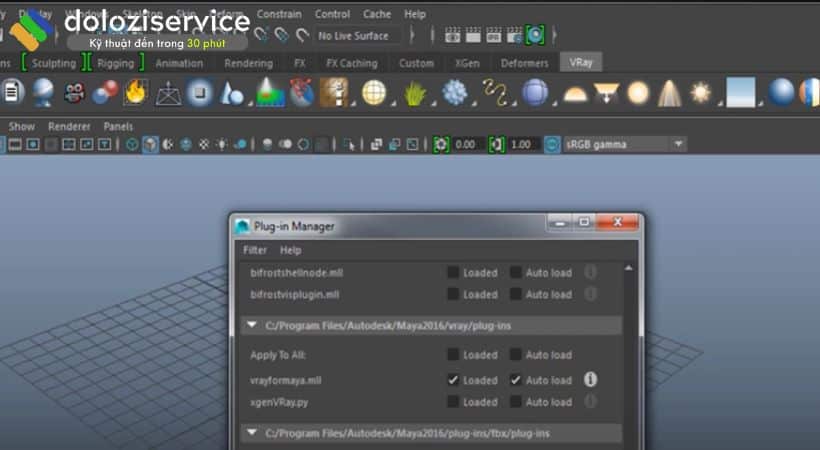Open the Renderer panel menu
The width and height of the screenshot is (820, 450).
(x=69, y=126)
